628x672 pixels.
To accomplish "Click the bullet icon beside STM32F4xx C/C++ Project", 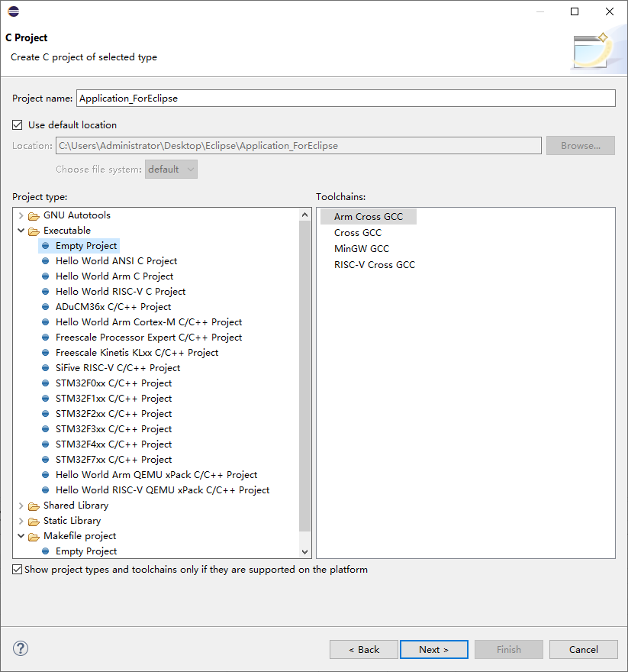I will point(46,444).
